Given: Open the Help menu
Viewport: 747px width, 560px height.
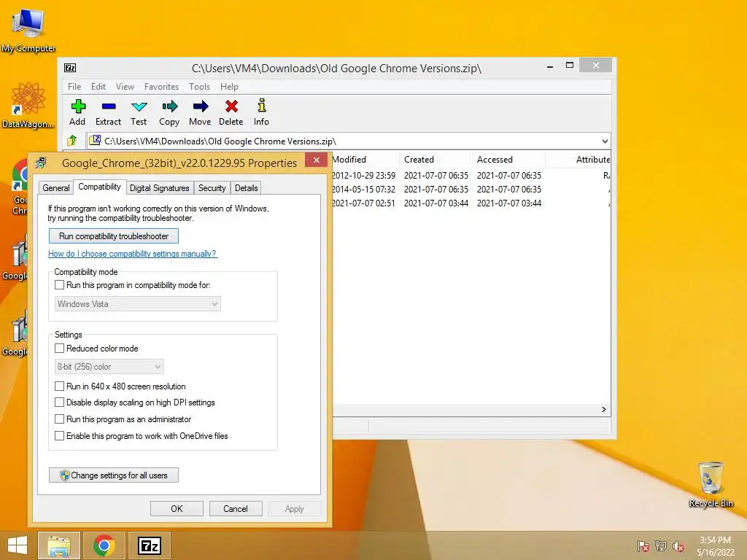Looking at the screenshot, I should pyautogui.click(x=229, y=87).
